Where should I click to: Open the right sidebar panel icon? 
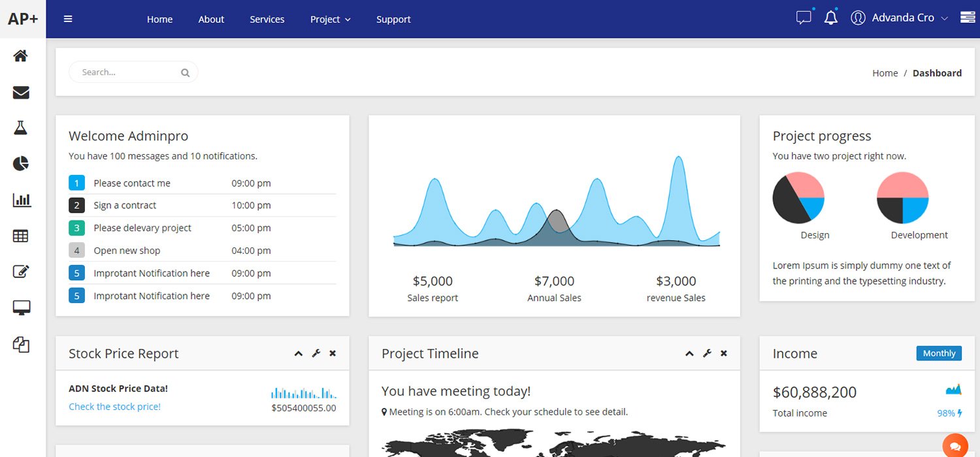pyautogui.click(x=968, y=18)
